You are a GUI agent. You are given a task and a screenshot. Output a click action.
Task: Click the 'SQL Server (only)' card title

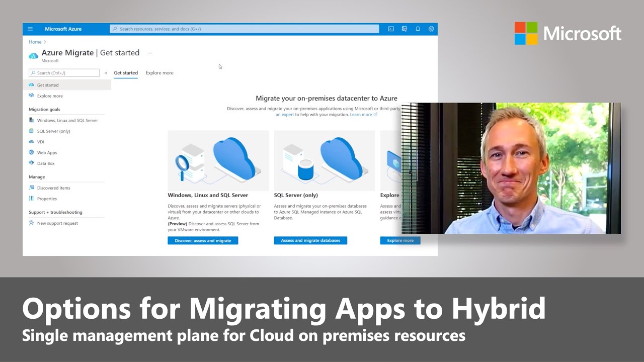coord(296,195)
